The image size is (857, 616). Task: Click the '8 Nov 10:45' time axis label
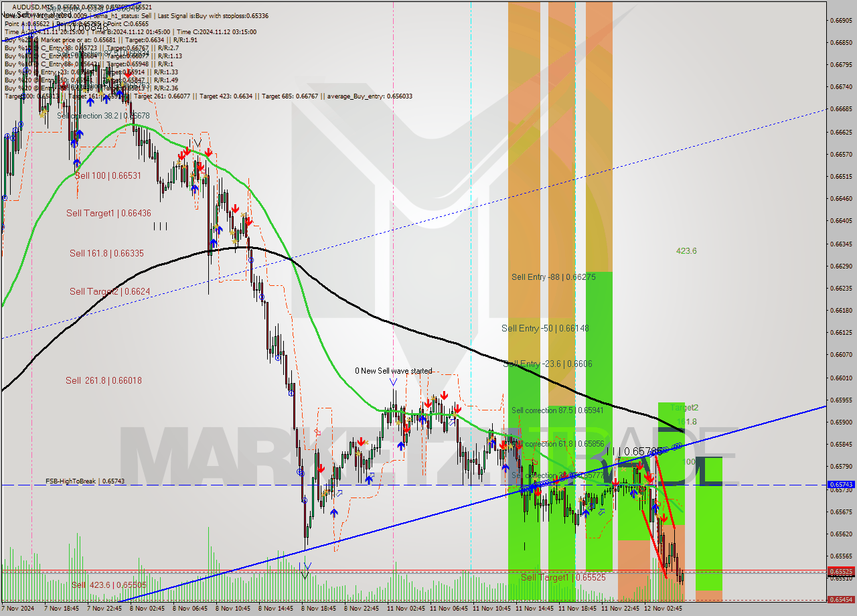pos(232,609)
